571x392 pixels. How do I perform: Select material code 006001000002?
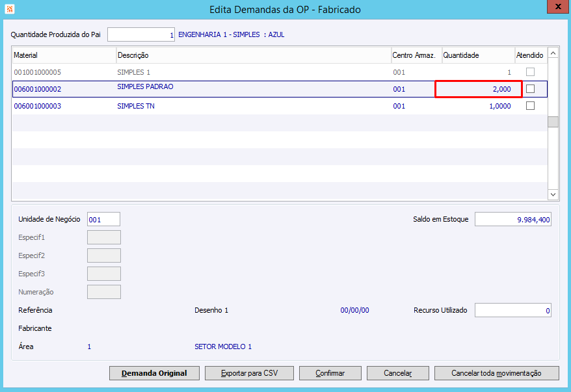[38, 89]
